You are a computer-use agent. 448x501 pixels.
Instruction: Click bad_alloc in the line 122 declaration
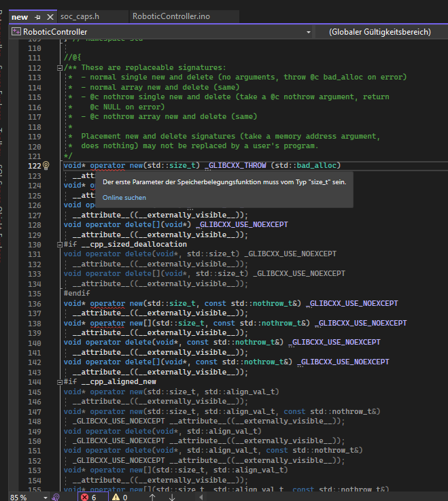pos(318,165)
